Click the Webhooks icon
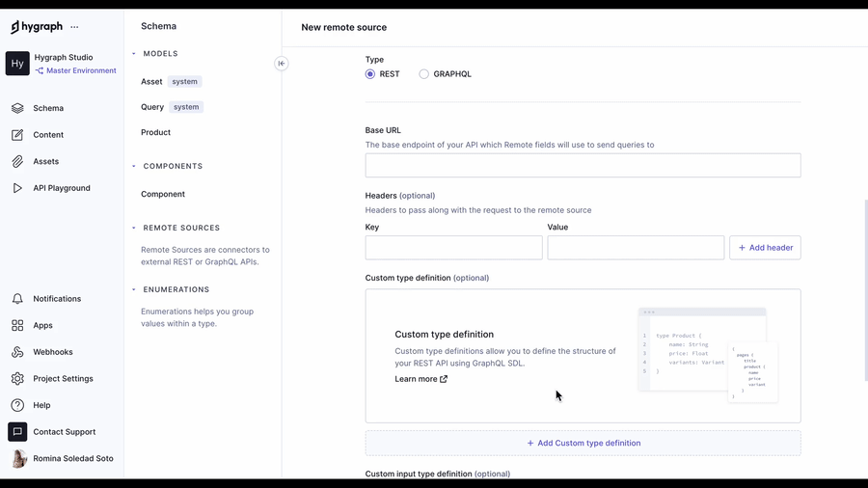 pos(17,352)
